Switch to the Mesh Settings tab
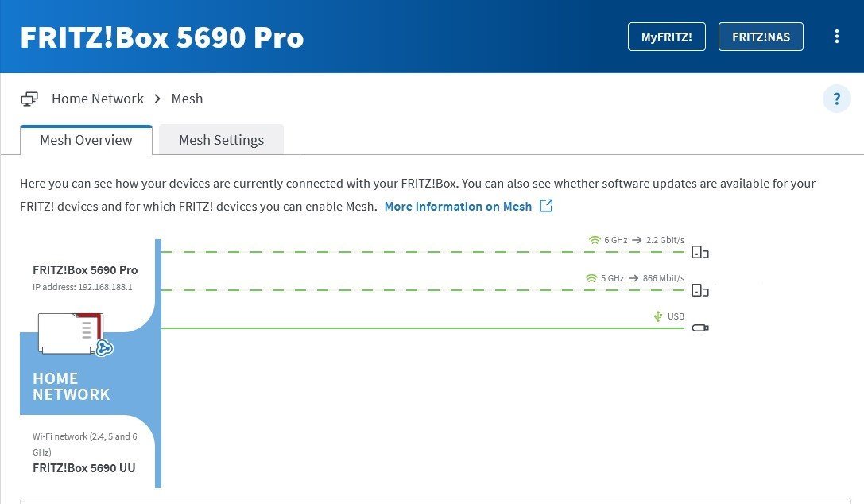The image size is (864, 504). (221, 140)
